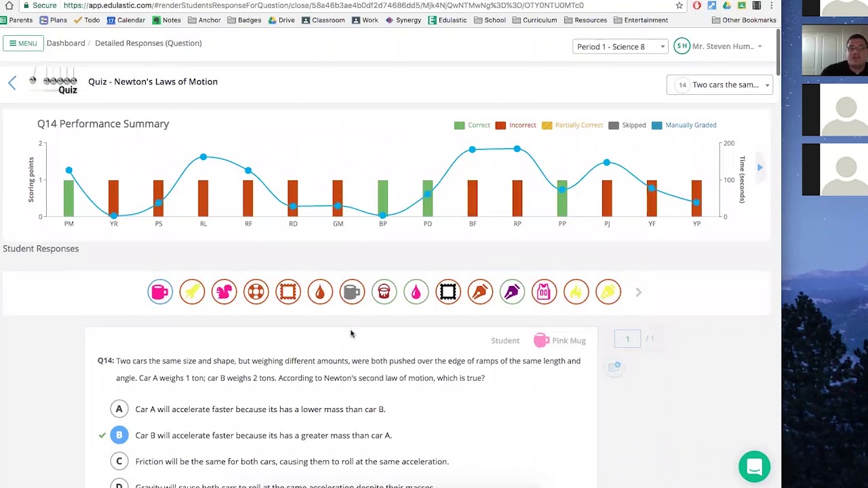Select the yellow rocket student avatar
The width and height of the screenshot is (868, 488).
pyautogui.click(x=192, y=291)
